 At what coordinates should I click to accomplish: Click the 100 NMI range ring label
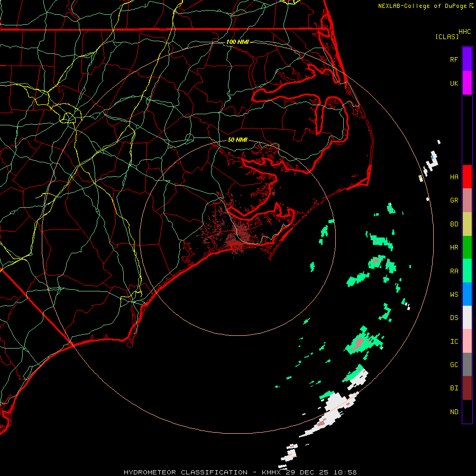coord(237,42)
